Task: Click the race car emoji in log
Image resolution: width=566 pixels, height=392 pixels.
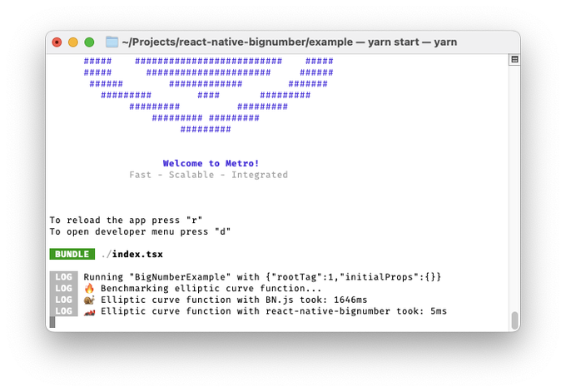Action: 89,311
